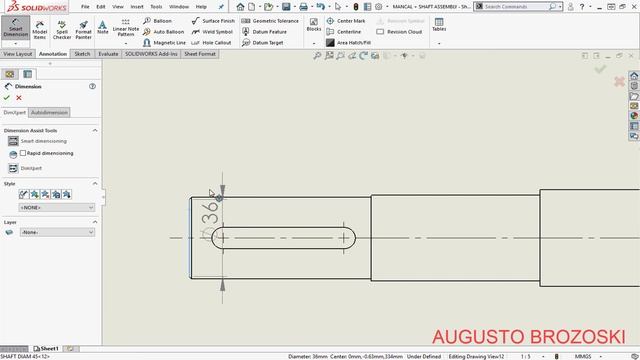
Task: Open the Options gear icon
Action: click(x=379, y=7)
